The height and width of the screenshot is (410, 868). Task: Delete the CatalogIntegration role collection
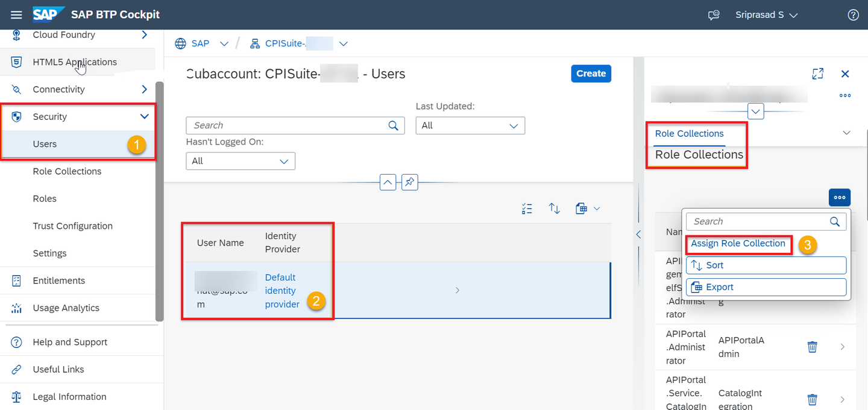pos(813,399)
